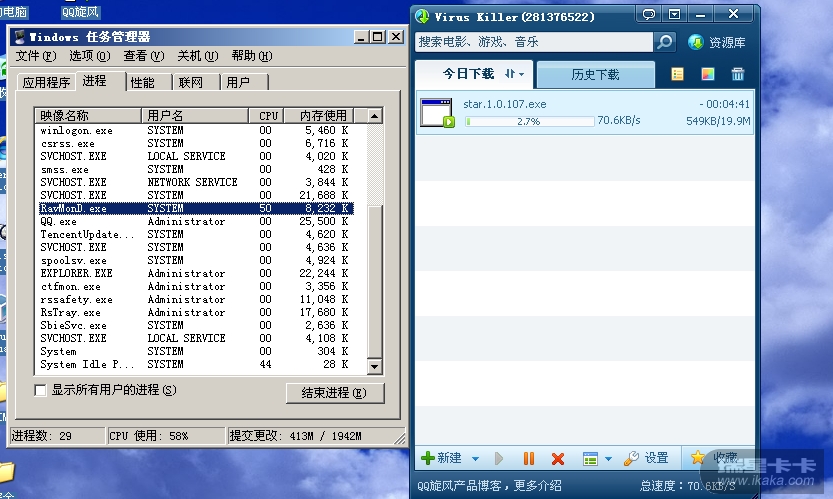
Task: Sort processes by 映像名称 column header
Action: coord(88,116)
